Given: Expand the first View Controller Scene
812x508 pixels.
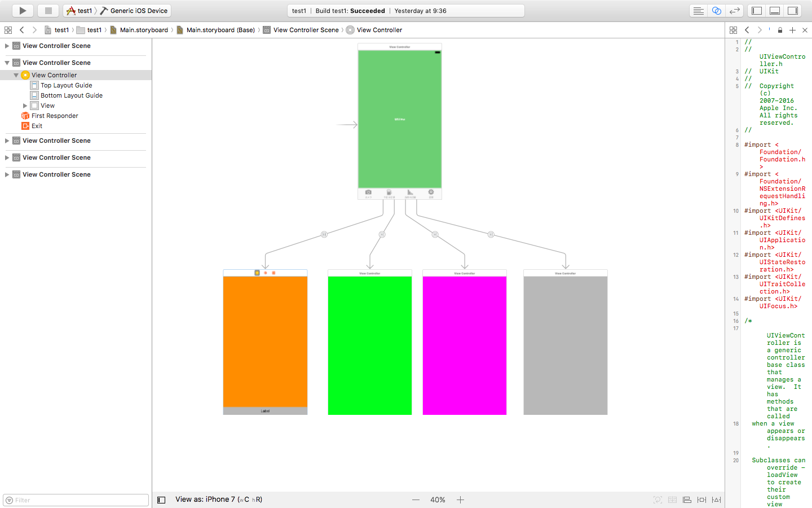Looking at the screenshot, I should pyautogui.click(x=7, y=46).
